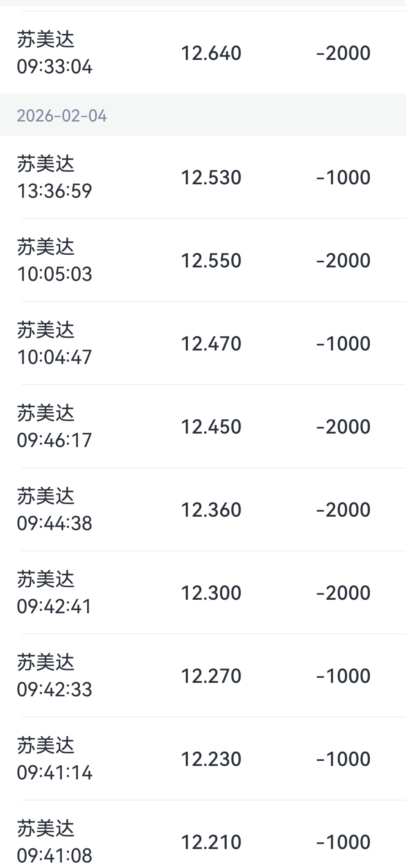Tap price 12.270 entry
406x868 pixels.
211,676
